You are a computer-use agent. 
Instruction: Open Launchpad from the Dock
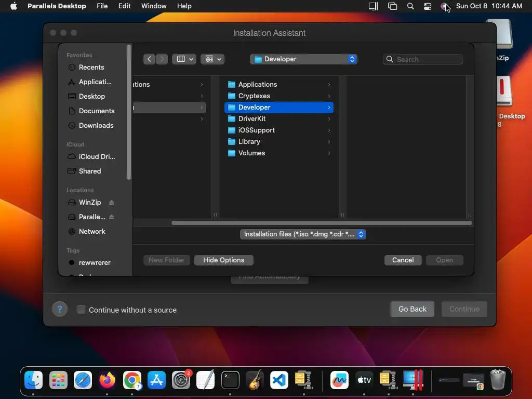pos(58,380)
